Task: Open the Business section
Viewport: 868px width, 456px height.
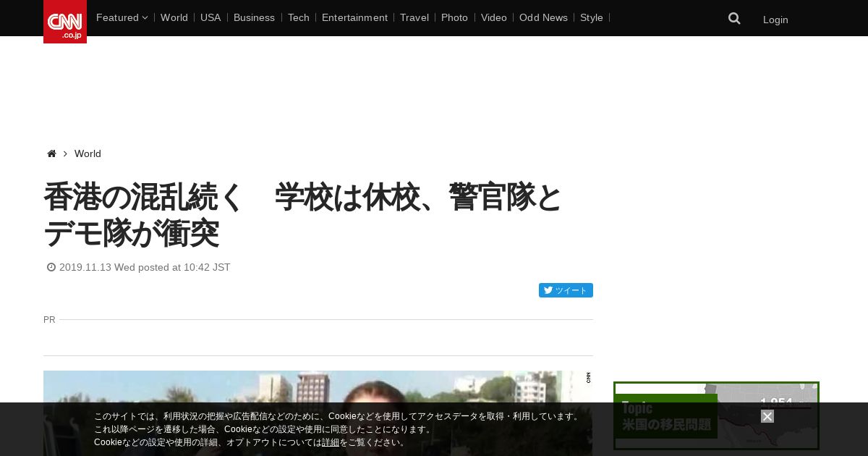Action: (x=254, y=17)
